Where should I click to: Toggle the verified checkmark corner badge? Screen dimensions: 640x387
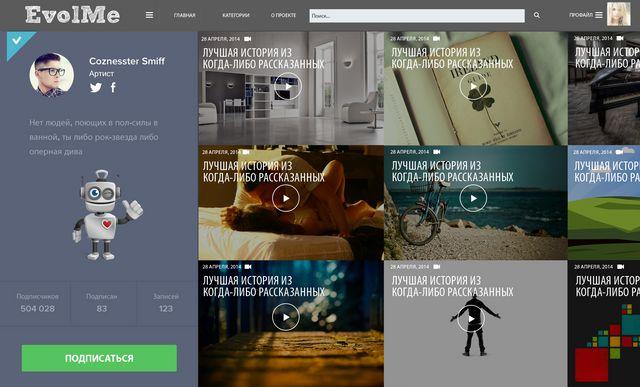pos(17,41)
